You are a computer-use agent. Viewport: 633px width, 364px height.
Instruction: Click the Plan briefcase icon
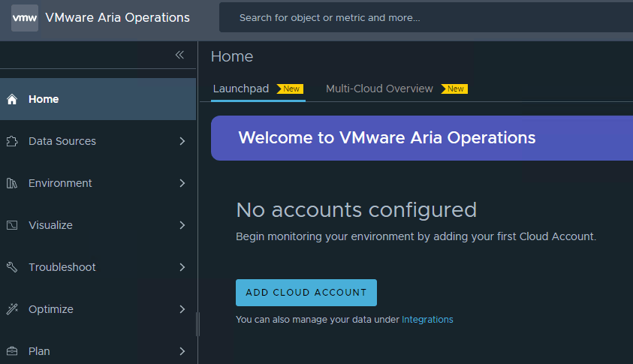pyautogui.click(x=12, y=351)
